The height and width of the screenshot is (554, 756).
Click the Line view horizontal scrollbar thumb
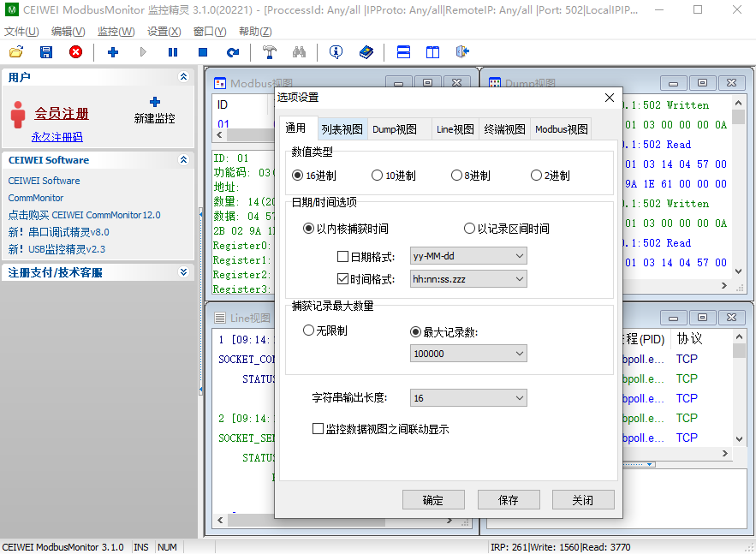tap(307, 521)
